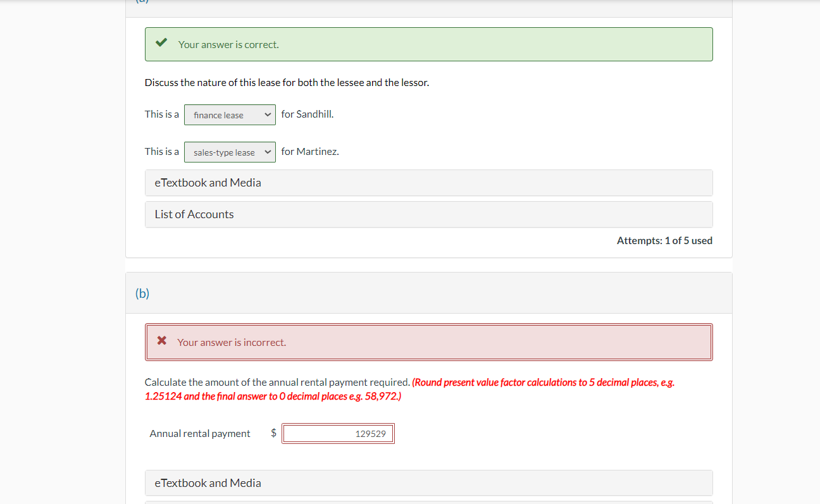820x504 pixels.
Task: Click the (b) section header
Action: [142, 293]
